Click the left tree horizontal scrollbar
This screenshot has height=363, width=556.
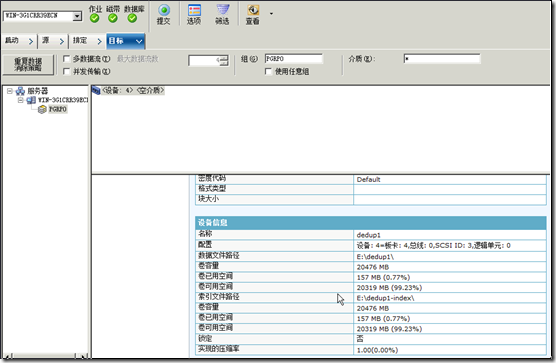point(44,356)
